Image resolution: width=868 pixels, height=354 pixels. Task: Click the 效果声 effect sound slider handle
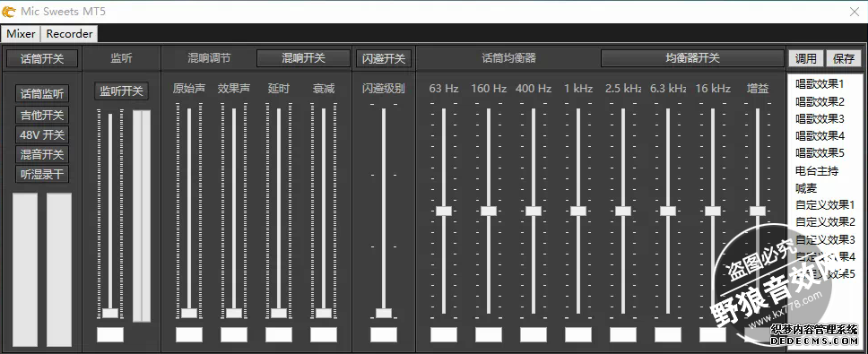234,313
